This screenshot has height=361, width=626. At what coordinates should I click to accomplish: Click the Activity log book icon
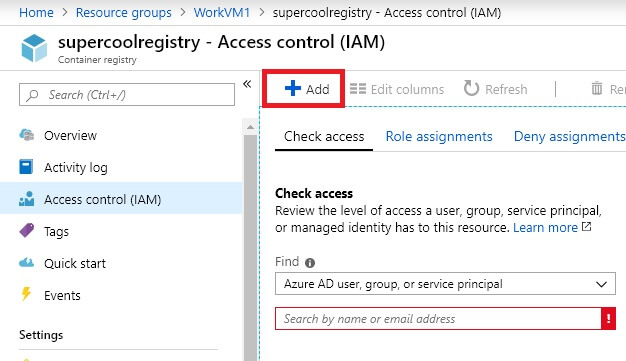click(26, 167)
